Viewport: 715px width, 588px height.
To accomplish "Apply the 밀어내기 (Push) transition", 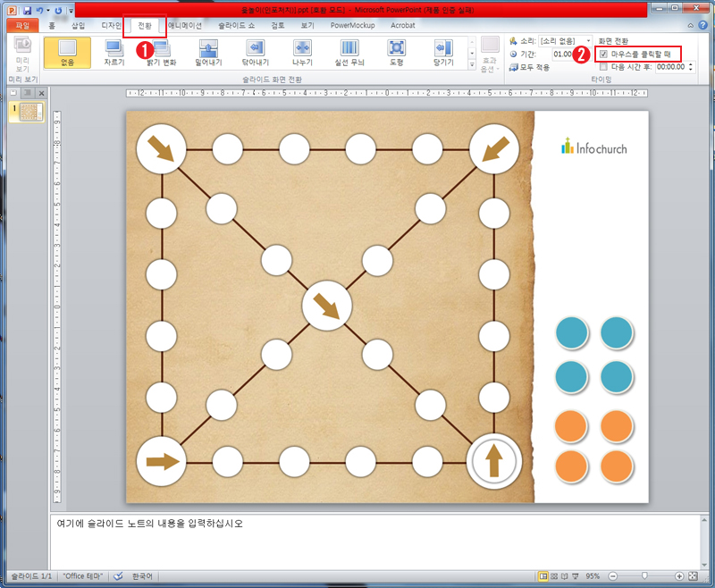I will click(207, 53).
